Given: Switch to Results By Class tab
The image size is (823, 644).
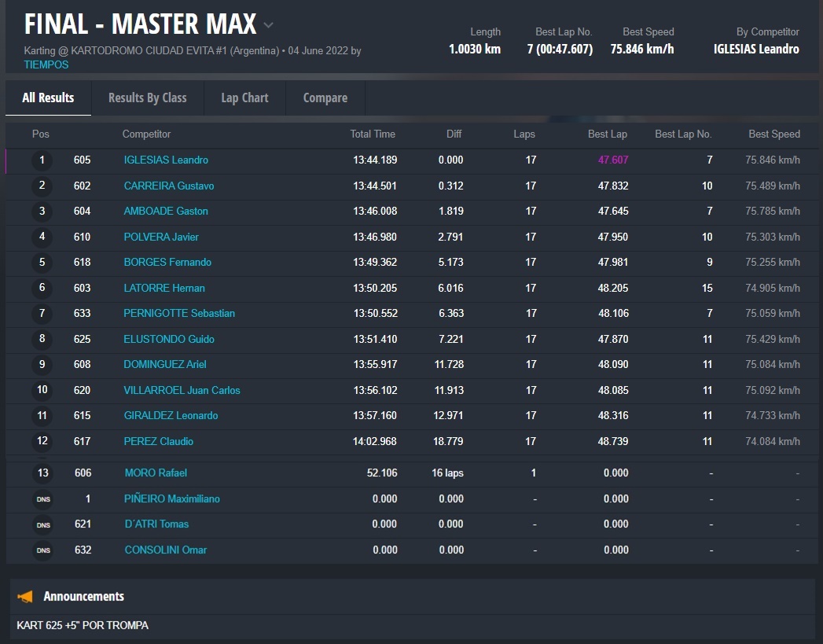Looking at the screenshot, I should (147, 98).
